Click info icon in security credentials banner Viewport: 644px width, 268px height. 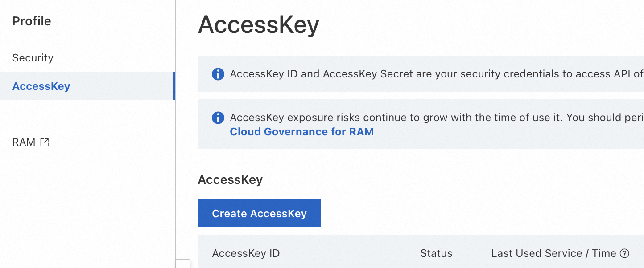coord(218,74)
